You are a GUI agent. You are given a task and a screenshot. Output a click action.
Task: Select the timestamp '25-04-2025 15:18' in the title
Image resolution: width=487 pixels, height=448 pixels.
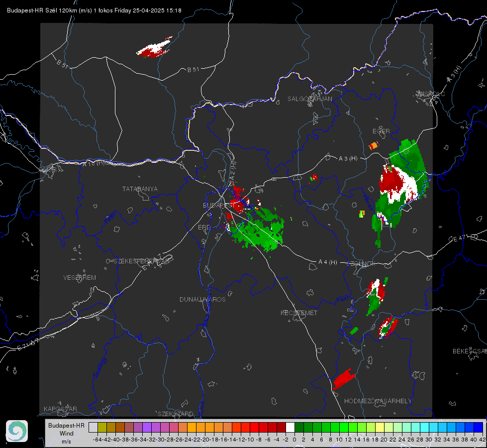pyautogui.click(x=157, y=10)
